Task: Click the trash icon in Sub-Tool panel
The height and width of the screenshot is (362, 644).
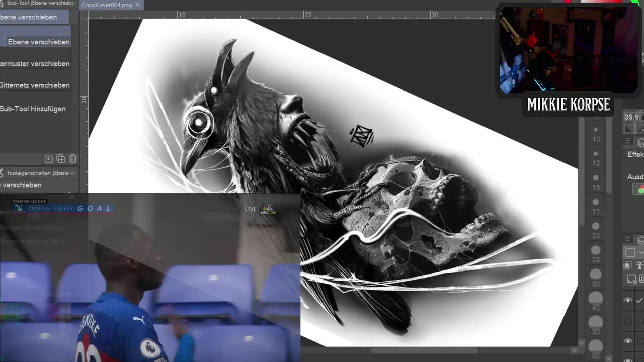Action: pos(72,159)
